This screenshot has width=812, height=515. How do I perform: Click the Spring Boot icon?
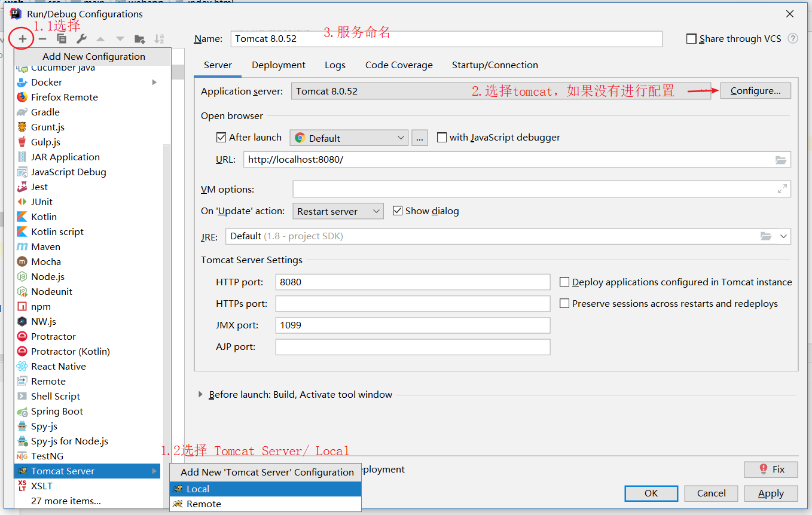click(22, 412)
